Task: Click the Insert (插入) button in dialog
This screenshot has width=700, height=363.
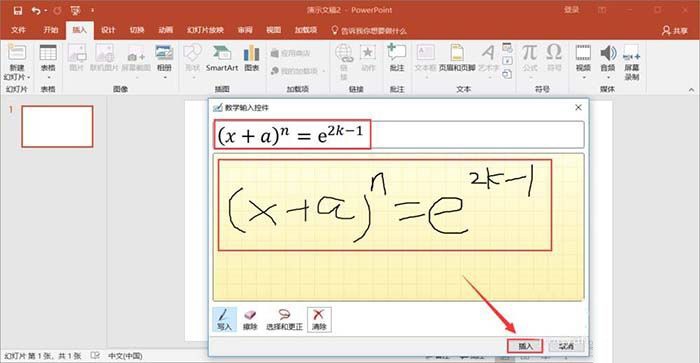Action: click(525, 346)
